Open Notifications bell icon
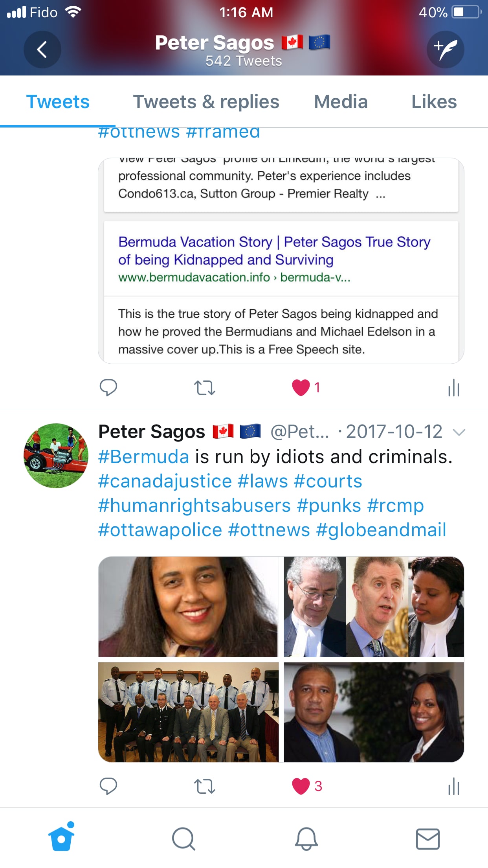 click(x=306, y=839)
